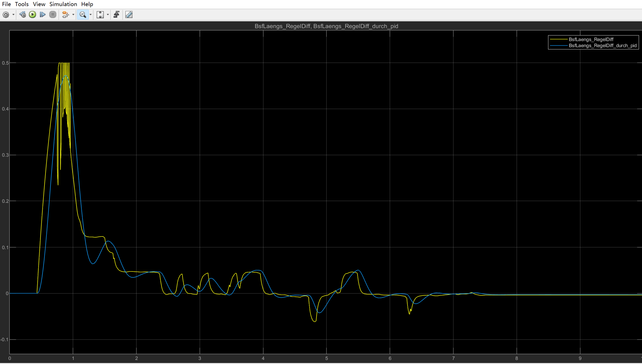Open the Simulation menu
642x364 pixels.
pyautogui.click(x=63, y=4)
